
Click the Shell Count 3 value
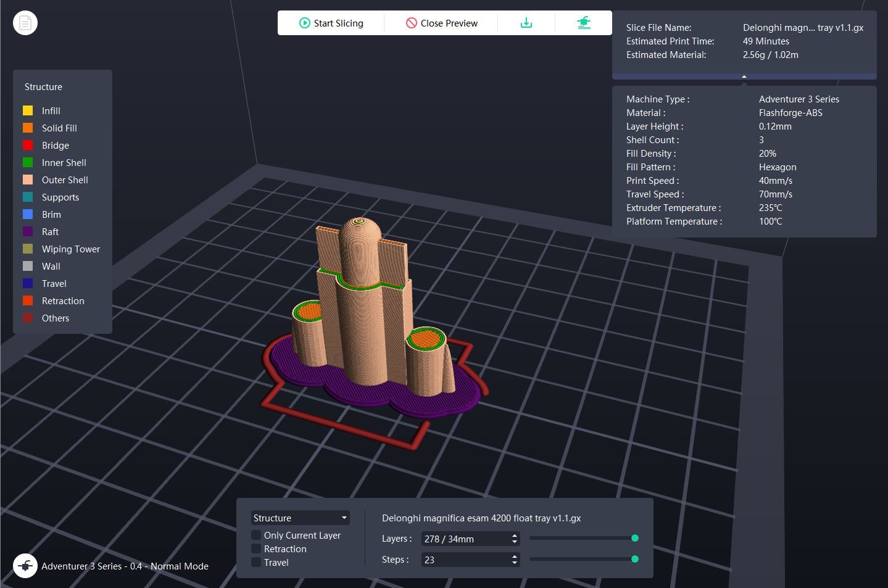click(x=761, y=139)
